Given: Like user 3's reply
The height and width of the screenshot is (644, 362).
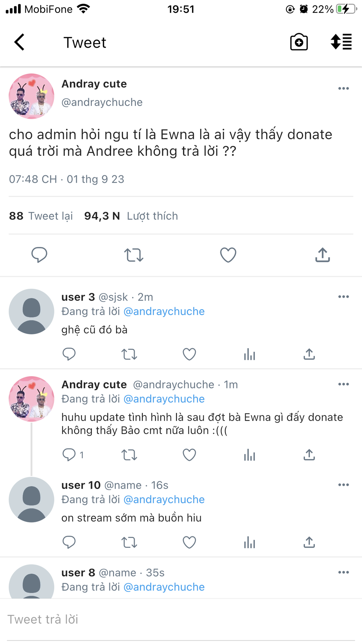Looking at the screenshot, I should coord(189,354).
